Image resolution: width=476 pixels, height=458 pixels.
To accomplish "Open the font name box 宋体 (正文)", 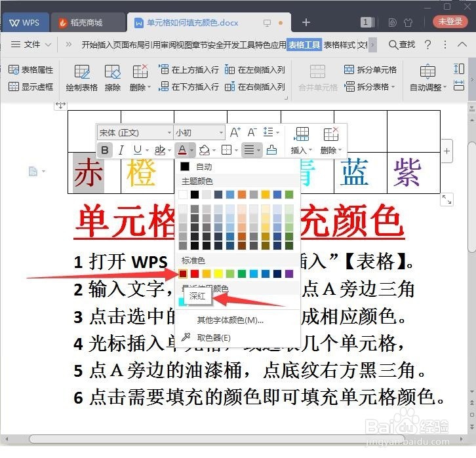I will click(x=135, y=132).
